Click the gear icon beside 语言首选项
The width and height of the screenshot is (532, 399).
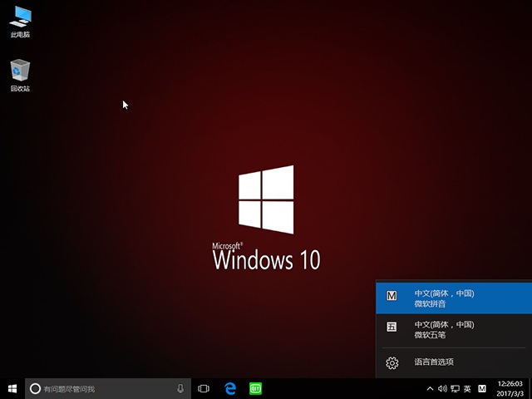(392, 362)
